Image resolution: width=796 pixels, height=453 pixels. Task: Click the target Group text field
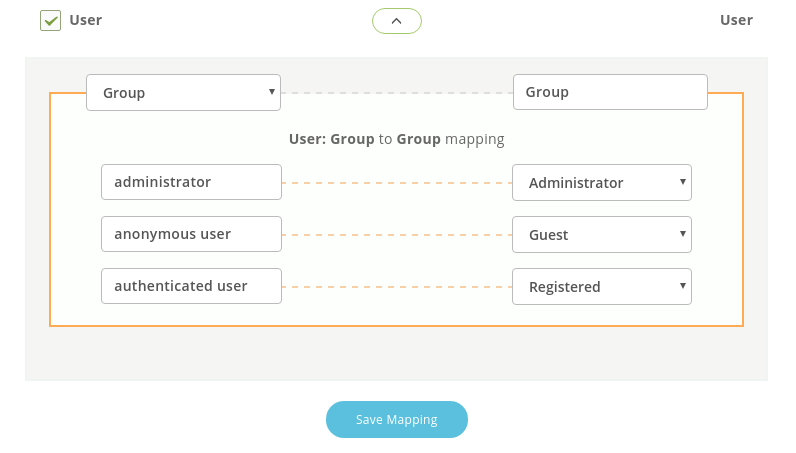click(610, 92)
